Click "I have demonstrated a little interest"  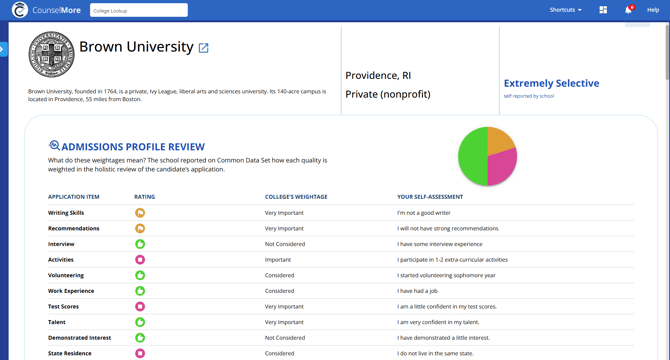(x=443, y=338)
